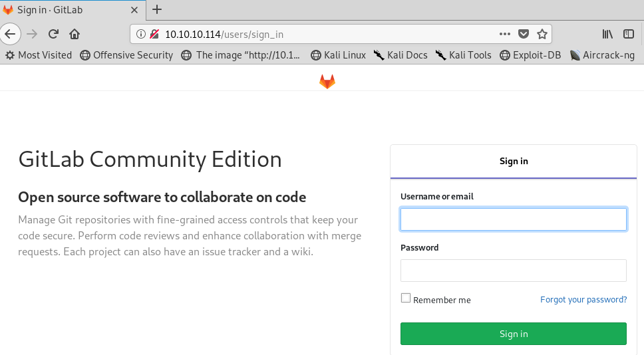Click the insecure connection padlock icon
Image resolution: width=644 pixels, height=355 pixels.
154,34
